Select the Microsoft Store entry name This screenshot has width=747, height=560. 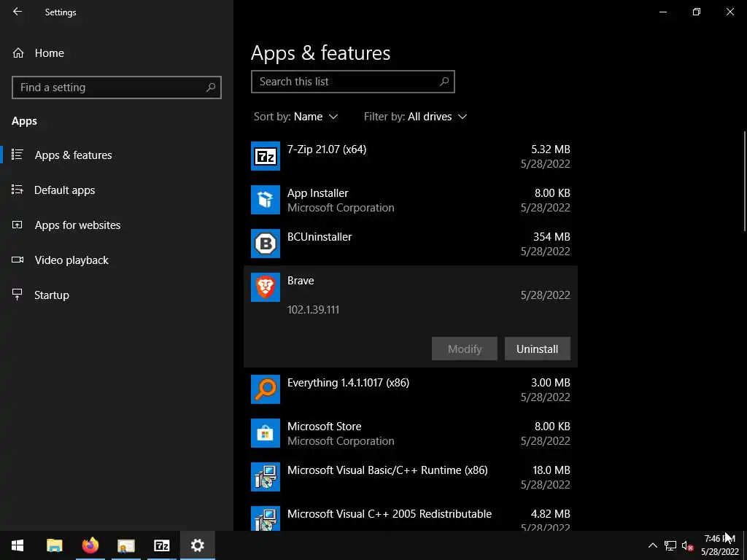click(x=325, y=426)
